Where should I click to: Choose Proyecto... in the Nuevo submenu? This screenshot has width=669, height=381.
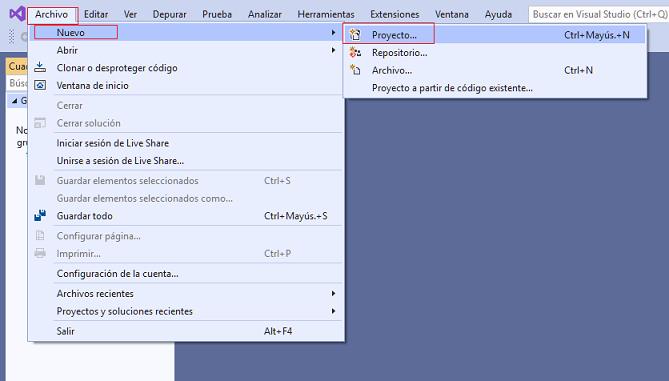[x=495, y=35]
